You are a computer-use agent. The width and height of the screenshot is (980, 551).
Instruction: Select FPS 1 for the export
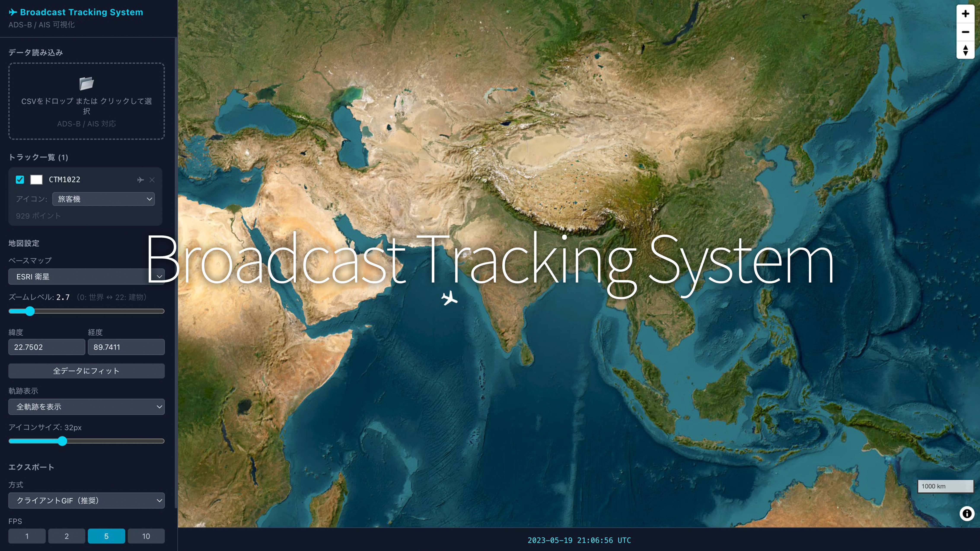click(x=27, y=536)
